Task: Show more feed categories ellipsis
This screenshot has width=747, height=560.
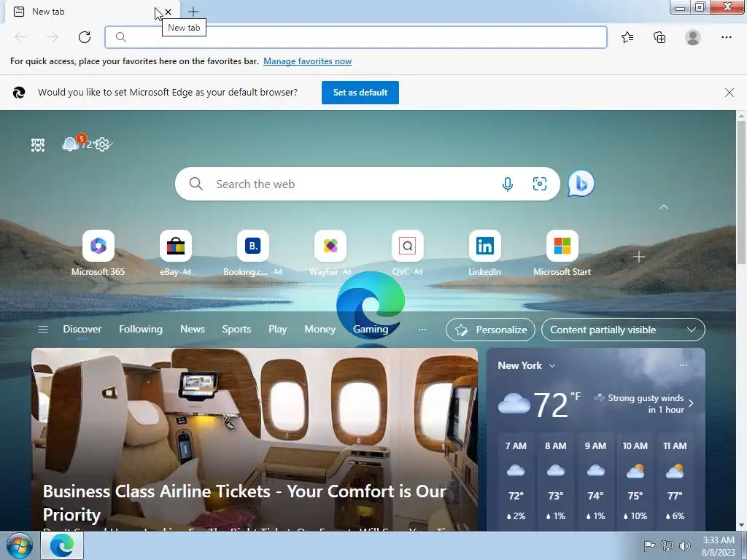Action: 422,330
